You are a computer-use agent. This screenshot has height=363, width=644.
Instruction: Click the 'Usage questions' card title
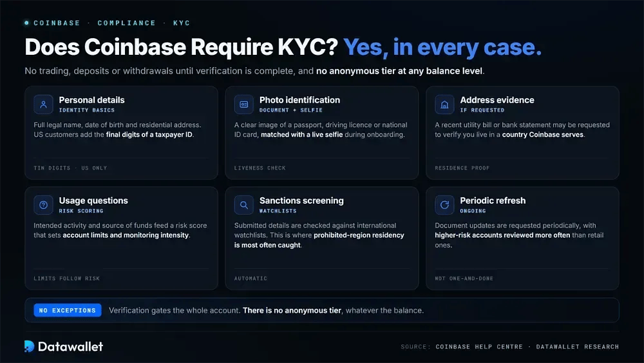(x=93, y=201)
